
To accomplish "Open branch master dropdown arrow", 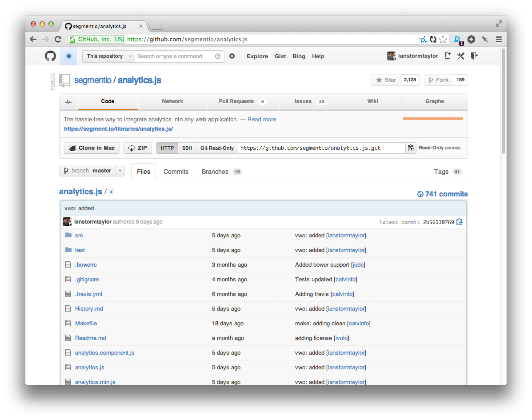I will [x=120, y=171].
